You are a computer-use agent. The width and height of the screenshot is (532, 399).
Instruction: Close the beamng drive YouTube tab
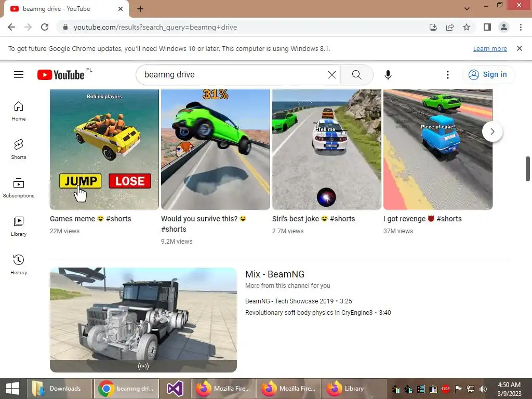121,9
